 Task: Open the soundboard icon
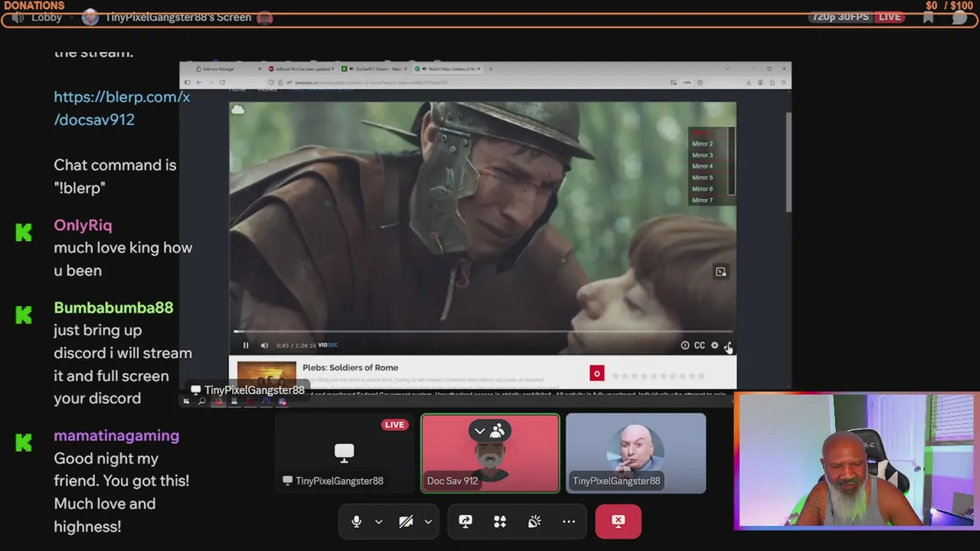point(534,521)
